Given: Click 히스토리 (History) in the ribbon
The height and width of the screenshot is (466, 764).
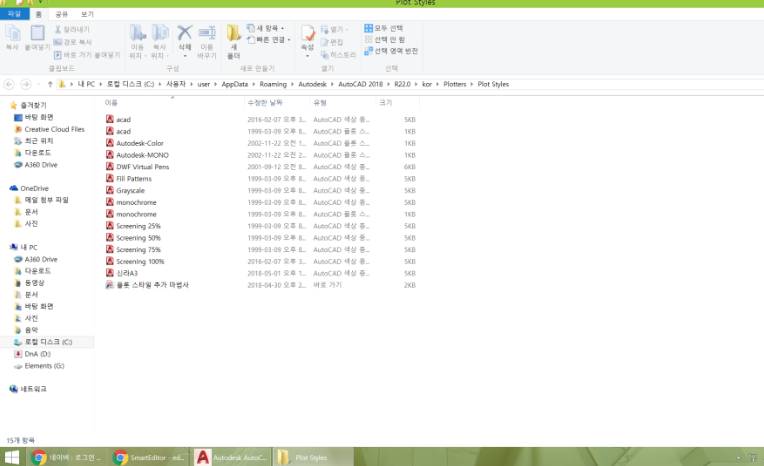Looking at the screenshot, I should (x=338, y=55).
